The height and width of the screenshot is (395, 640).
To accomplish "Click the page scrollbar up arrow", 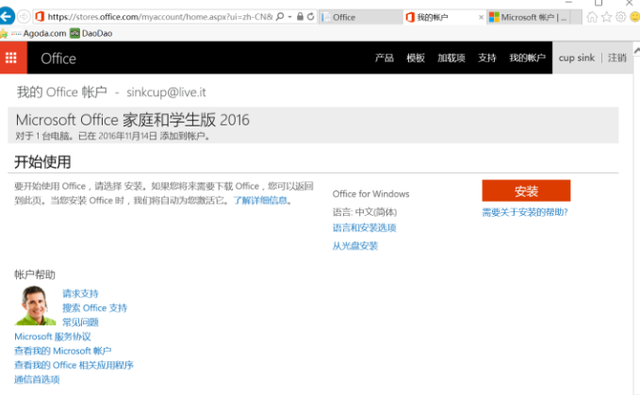I will (637, 50).
